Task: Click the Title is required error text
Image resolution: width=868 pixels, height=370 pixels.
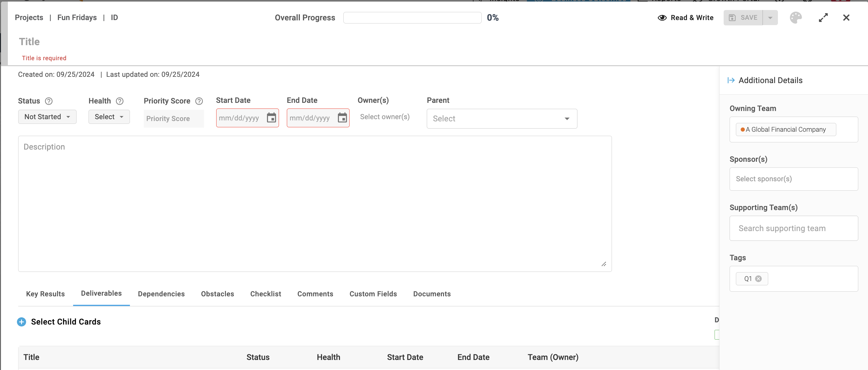Action: [44, 58]
